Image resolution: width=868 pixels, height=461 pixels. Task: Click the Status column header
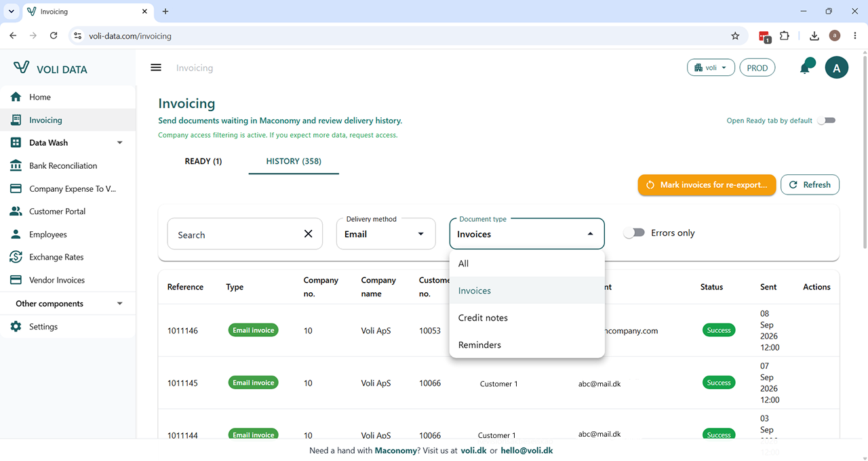[x=712, y=287]
